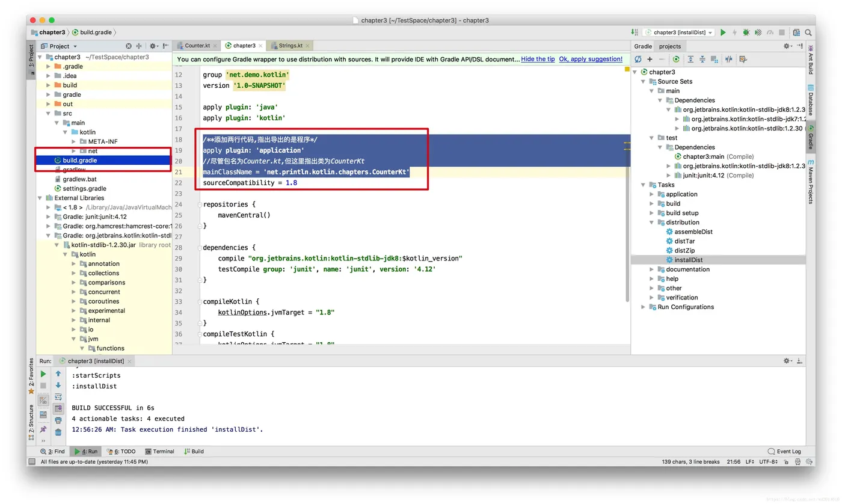The image size is (842, 504).
Task: Close the chapter3 editor tab
Action: (x=261, y=46)
